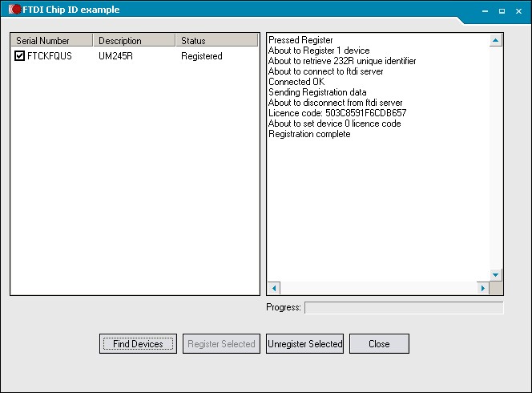Maximize the FTDI Chip ID window
The image size is (532, 393).
coord(502,10)
